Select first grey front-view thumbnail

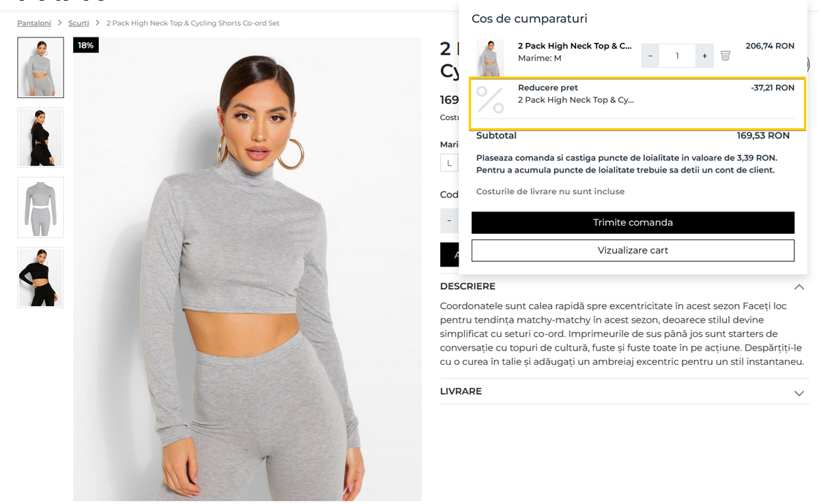point(40,68)
